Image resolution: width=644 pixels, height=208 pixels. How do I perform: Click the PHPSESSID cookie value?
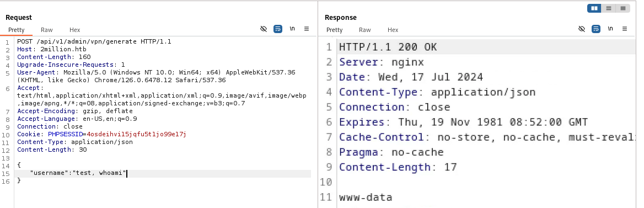pyautogui.click(x=136, y=135)
